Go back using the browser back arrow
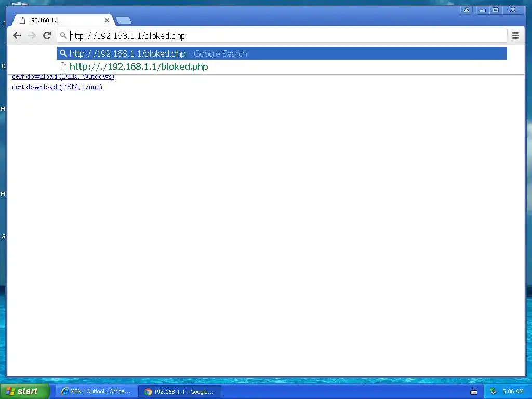The height and width of the screenshot is (399, 532). 17,36
